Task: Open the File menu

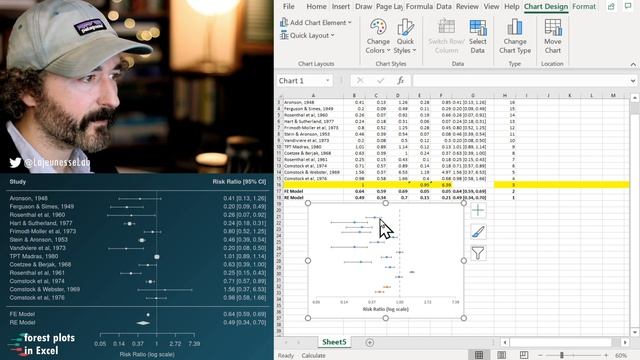Action: tap(289, 7)
